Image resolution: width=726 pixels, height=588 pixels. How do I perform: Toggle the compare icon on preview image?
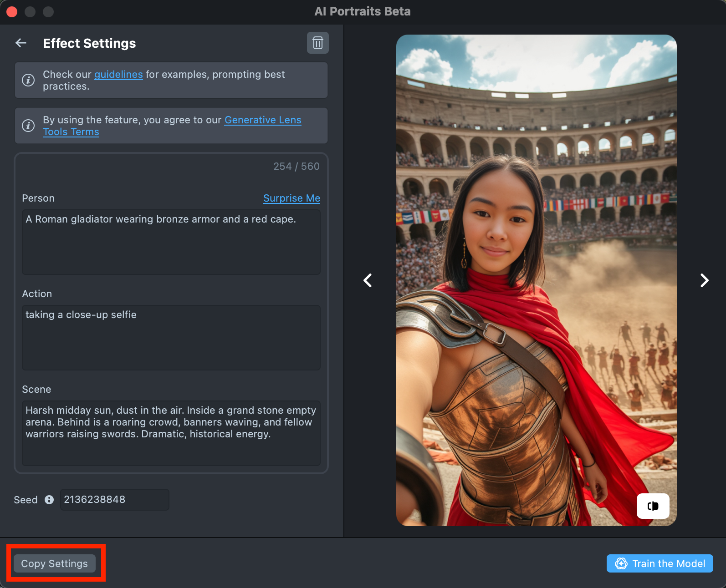(653, 506)
